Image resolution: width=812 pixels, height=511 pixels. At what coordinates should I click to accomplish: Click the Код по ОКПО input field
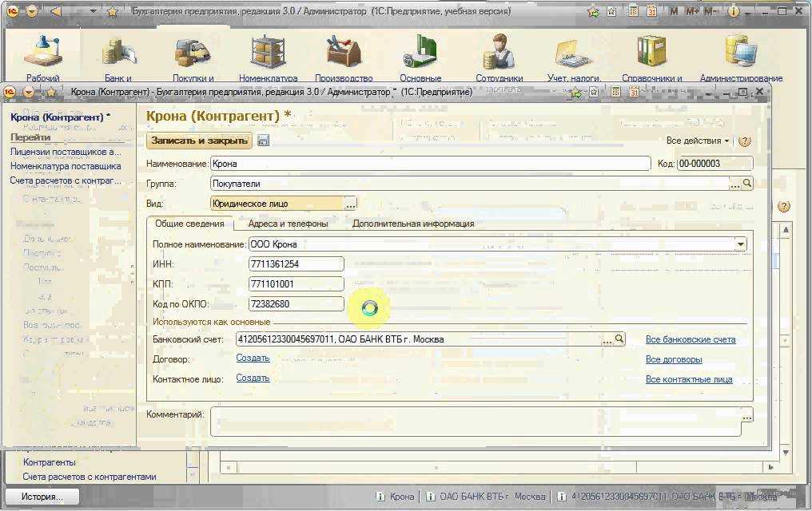pyautogui.click(x=297, y=304)
